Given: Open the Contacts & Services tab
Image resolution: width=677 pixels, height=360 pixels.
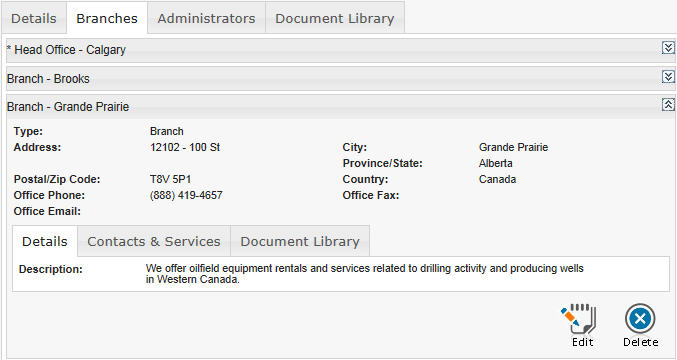Looking at the screenshot, I should (154, 241).
